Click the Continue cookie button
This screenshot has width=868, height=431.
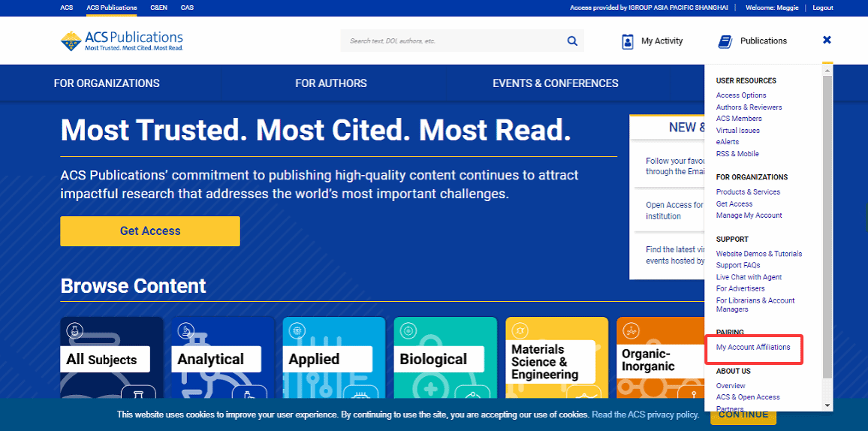pyautogui.click(x=743, y=414)
